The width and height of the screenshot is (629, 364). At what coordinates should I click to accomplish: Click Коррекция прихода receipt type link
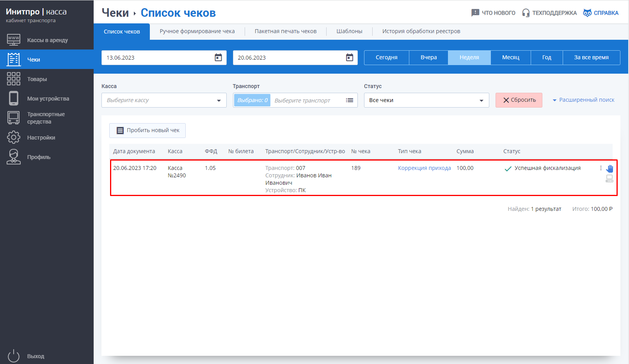pyautogui.click(x=424, y=168)
